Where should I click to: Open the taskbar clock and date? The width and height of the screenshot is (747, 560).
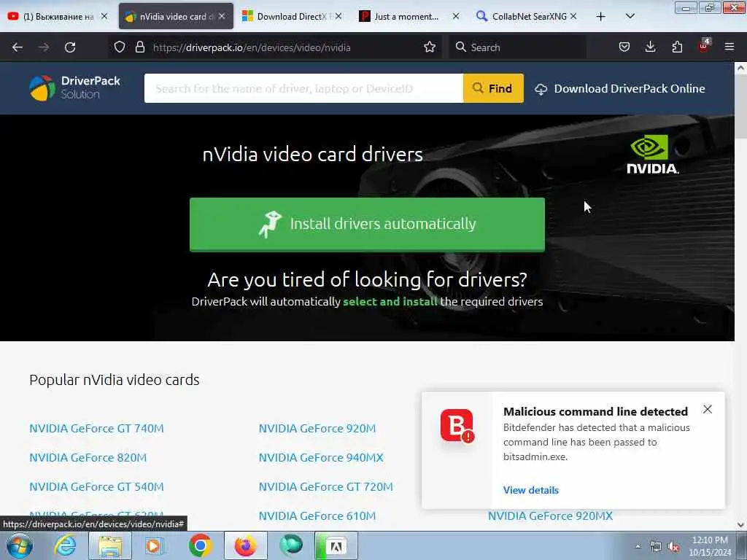pyautogui.click(x=710, y=546)
